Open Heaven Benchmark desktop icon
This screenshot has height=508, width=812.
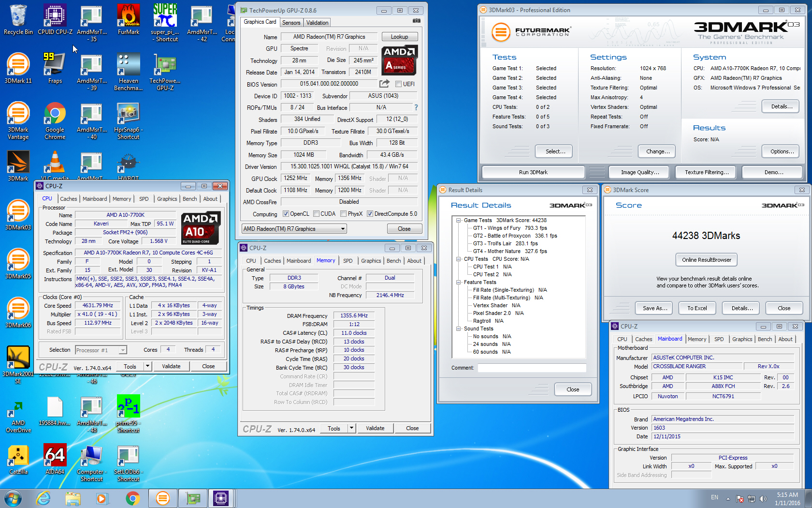pyautogui.click(x=128, y=72)
